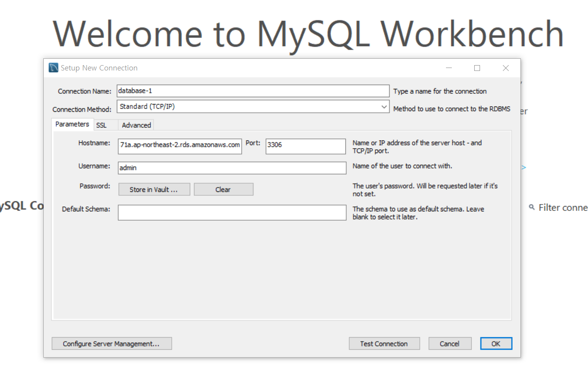
Task: Click 'Name of the user to connect with.' text
Action: 403,166
